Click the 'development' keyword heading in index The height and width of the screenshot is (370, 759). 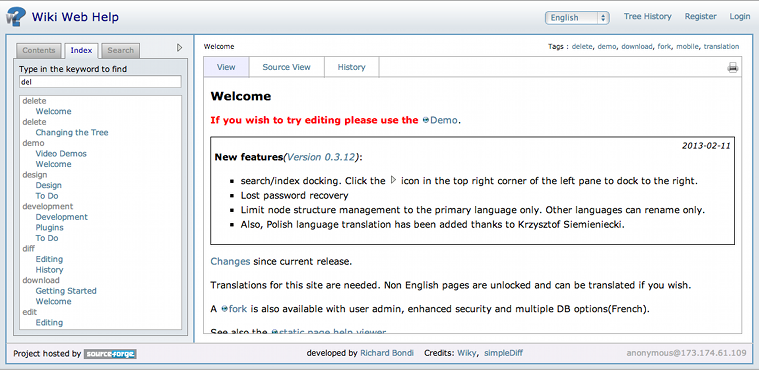pyautogui.click(x=47, y=206)
